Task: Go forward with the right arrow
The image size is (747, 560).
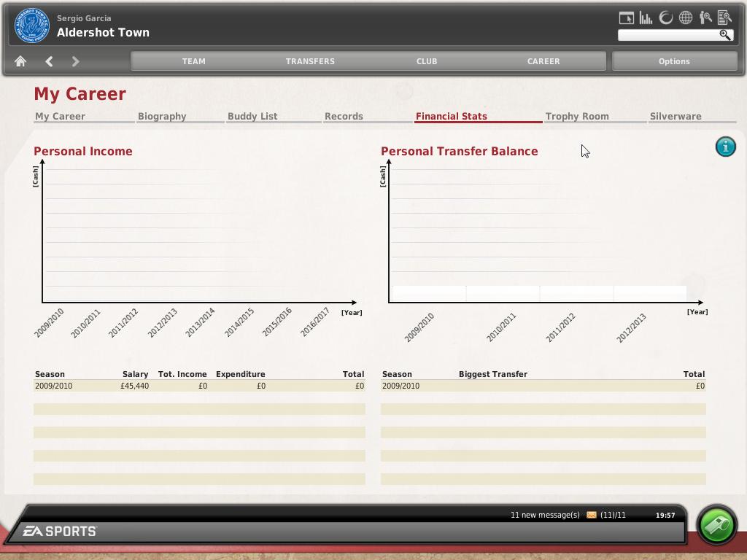Action: coord(75,62)
